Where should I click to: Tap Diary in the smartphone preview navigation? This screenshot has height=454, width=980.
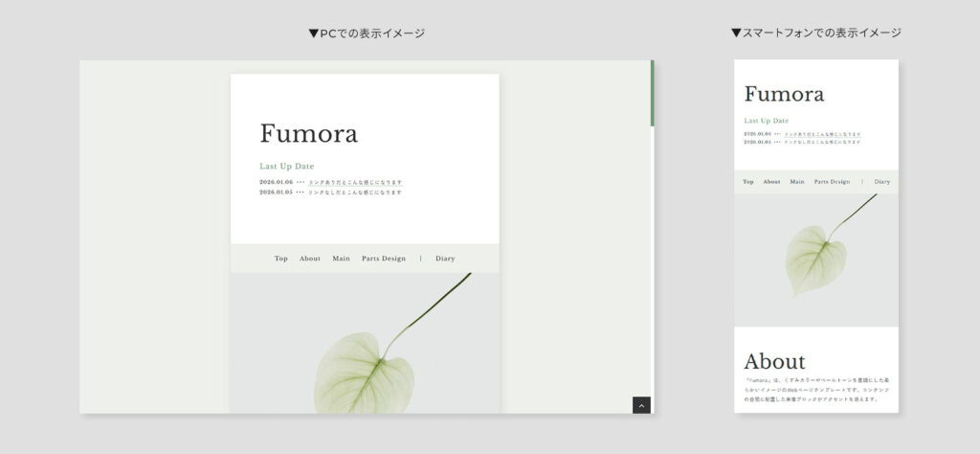(x=881, y=181)
